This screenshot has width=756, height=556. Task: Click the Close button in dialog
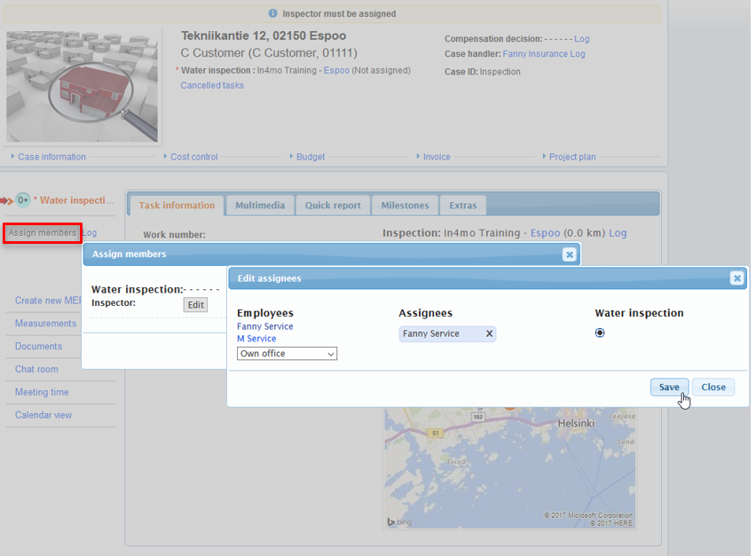(x=713, y=388)
